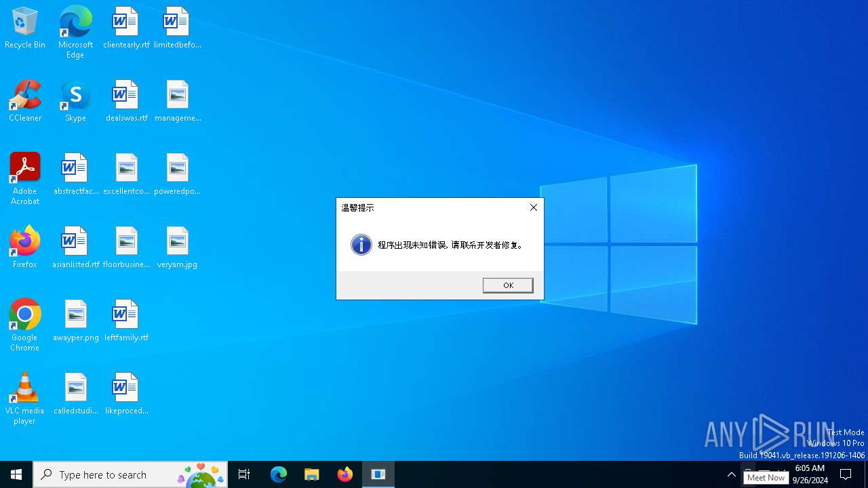The width and height of the screenshot is (868, 488).
Task: Launch Edge from the taskbar
Action: coord(278,474)
